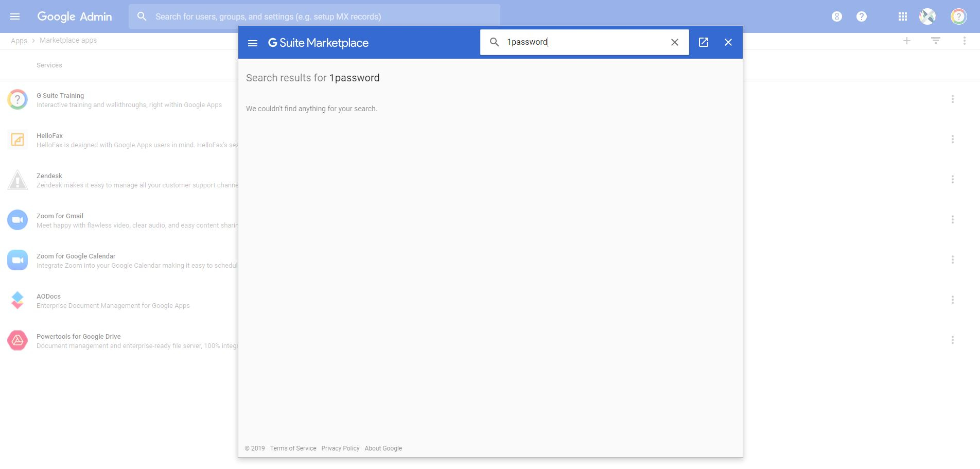Open Privacy Policy link
Image resolution: width=980 pixels, height=469 pixels.
pos(340,448)
